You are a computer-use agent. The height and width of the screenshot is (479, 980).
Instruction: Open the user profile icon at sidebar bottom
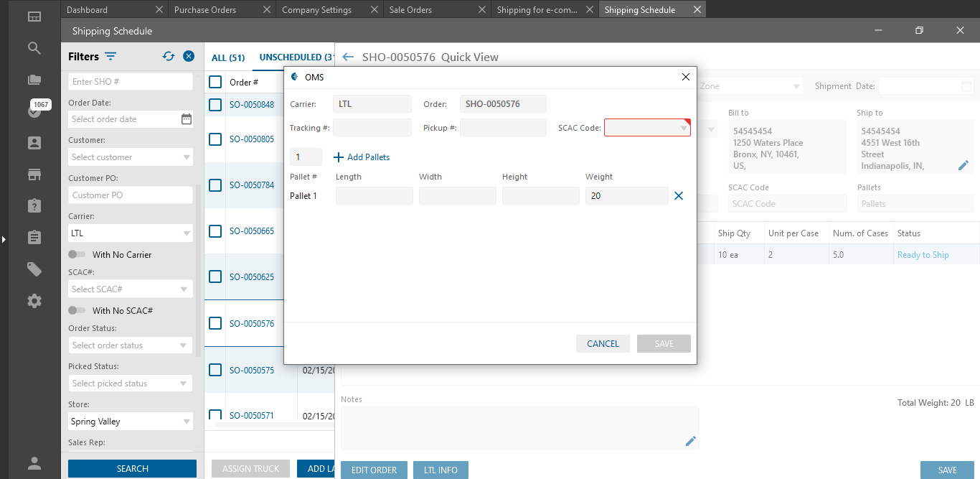pyautogui.click(x=34, y=463)
